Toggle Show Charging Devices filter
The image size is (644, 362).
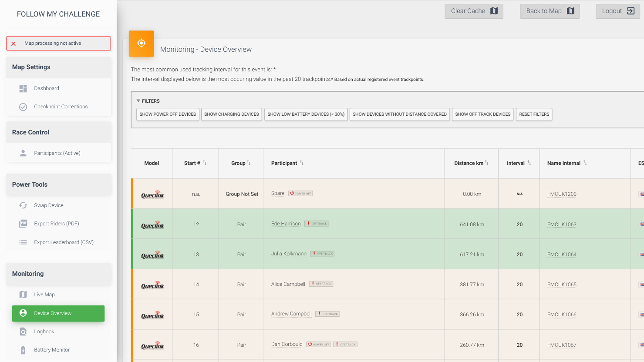point(231,114)
